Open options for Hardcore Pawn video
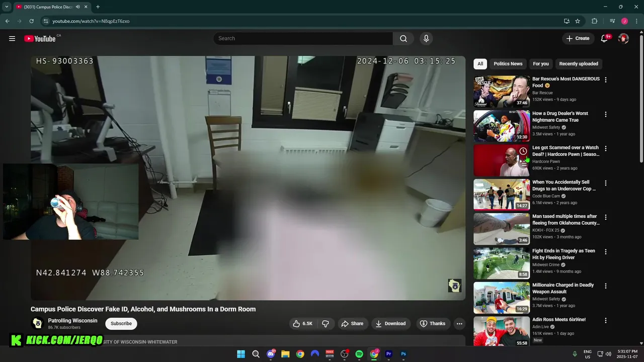The height and width of the screenshot is (362, 644). click(x=606, y=149)
